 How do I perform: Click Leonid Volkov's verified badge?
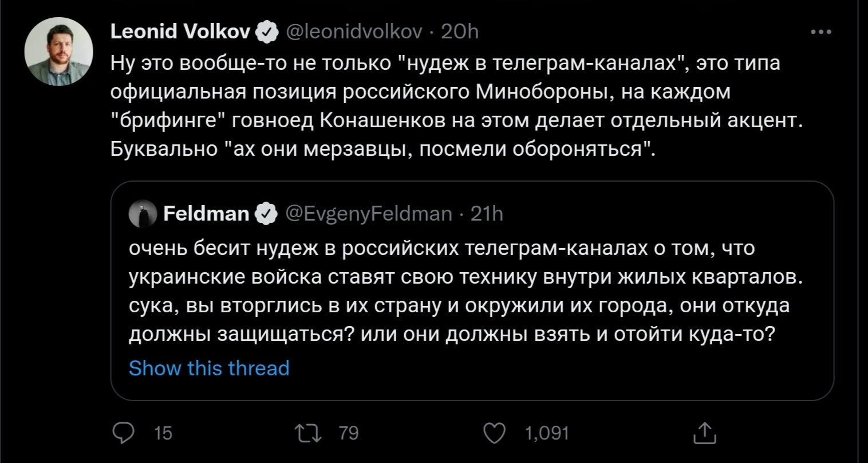265,32
